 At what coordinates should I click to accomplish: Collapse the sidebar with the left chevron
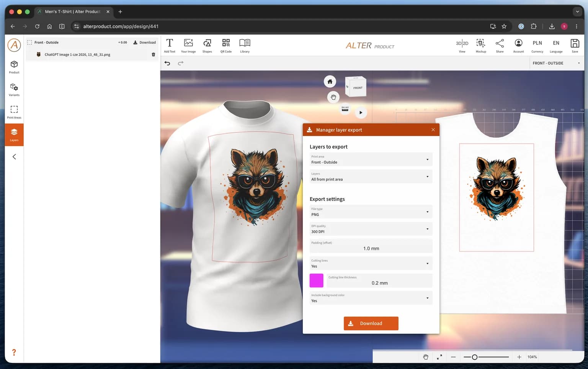click(14, 156)
